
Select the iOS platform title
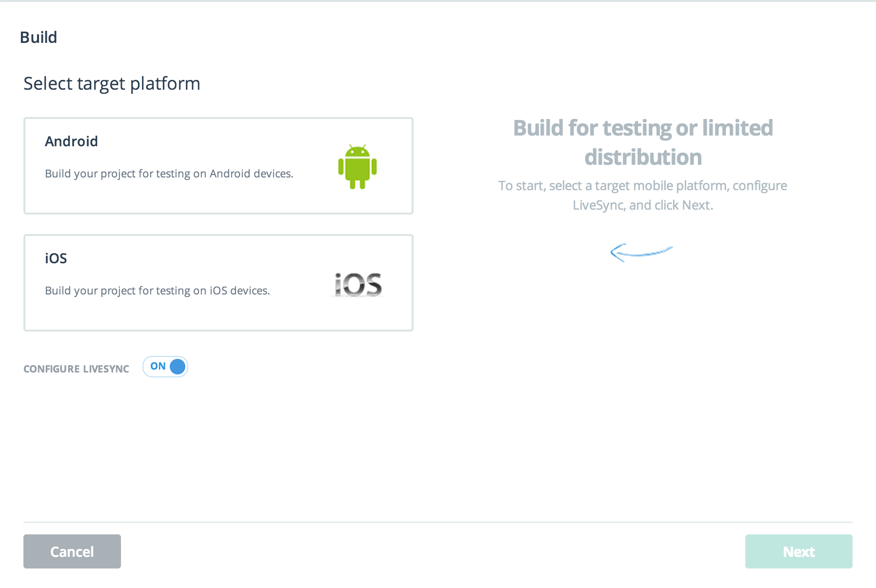56,258
